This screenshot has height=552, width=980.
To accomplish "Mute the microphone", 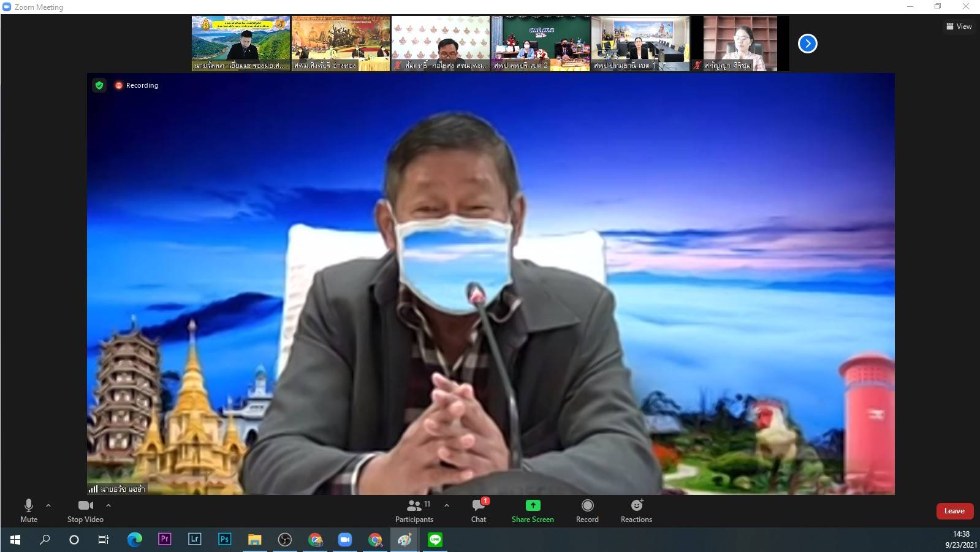I will click(29, 510).
